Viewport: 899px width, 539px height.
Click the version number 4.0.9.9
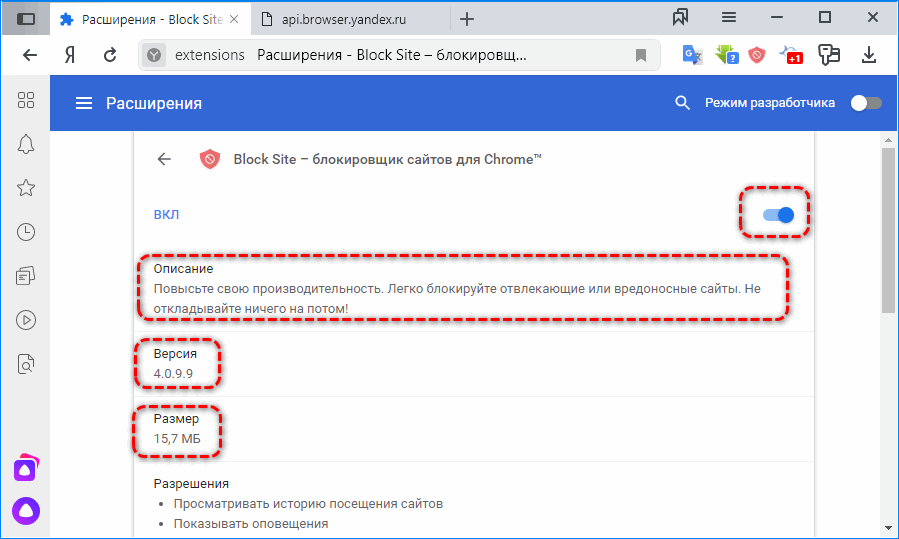pyautogui.click(x=173, y=374)
